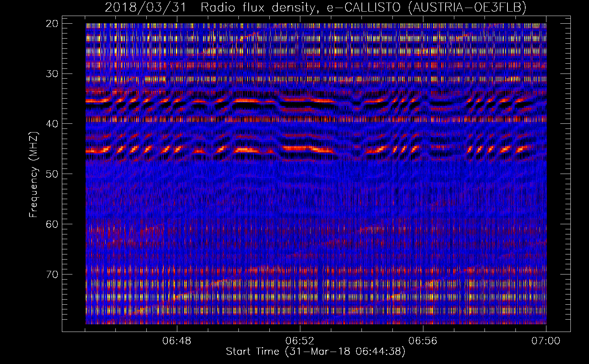Click the 30 MHz frequency tick label
Viewport: 589px width, 364px height.
click(x=52, y=74)
